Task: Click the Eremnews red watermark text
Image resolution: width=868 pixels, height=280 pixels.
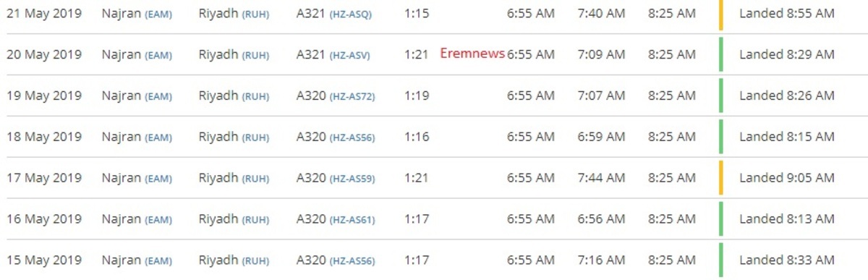Action: pyautogui.click(x=472, y=54)
